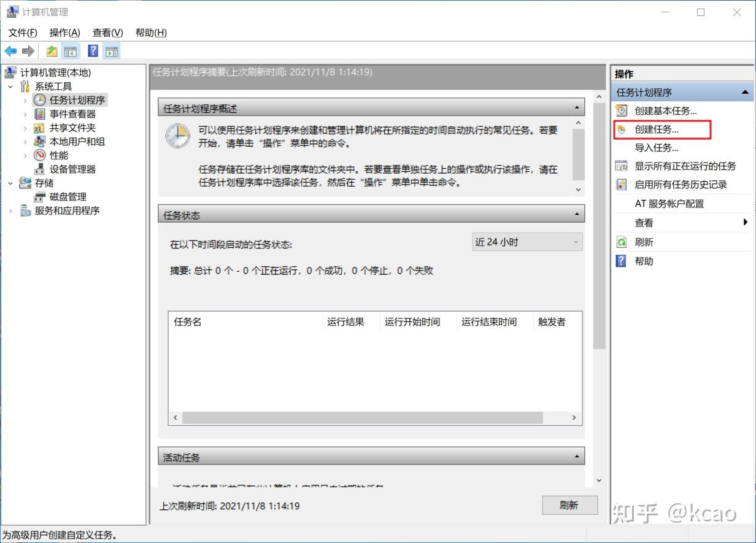Click the 显示所有正在运行的任务 icon
Viewport: 756px width, 543px height.
tap(622, 166)
